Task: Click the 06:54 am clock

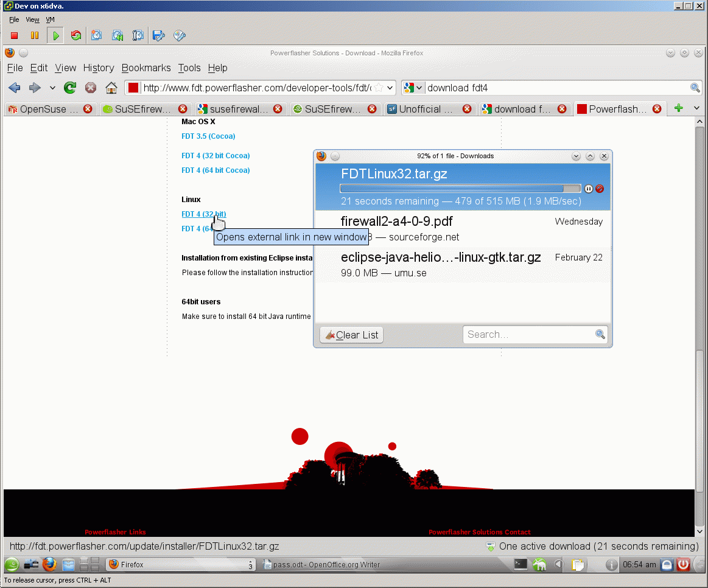Action: [x=639, y=564]
